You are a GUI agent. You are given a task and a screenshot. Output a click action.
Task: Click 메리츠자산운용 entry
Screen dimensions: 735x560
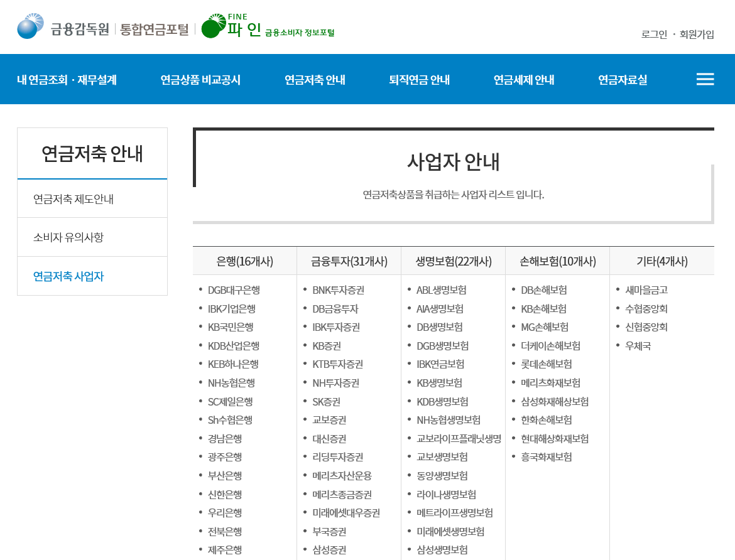click(x=342, y=476)
